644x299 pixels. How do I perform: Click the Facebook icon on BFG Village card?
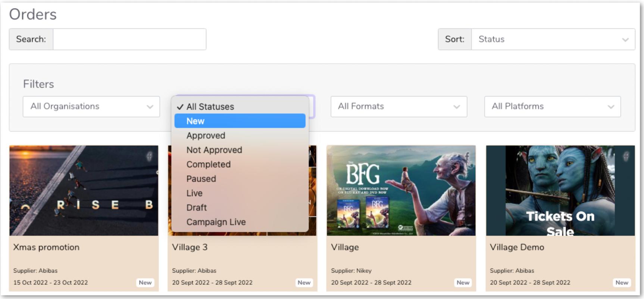[x=467, y=155]
